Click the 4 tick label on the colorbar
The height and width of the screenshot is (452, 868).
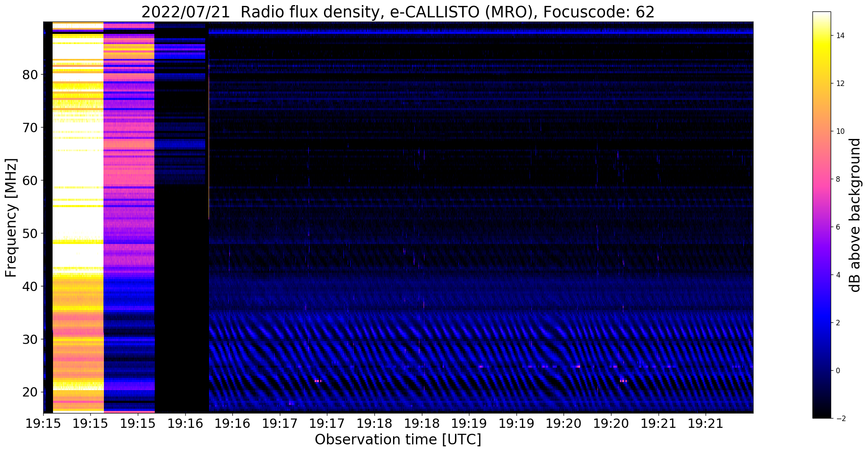(x=837, y=275)
